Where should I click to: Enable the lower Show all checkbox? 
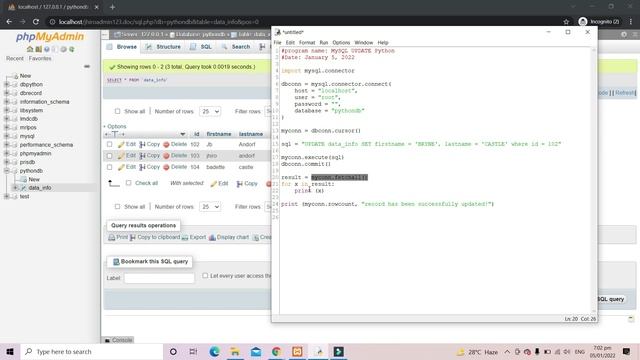[118, 207]
